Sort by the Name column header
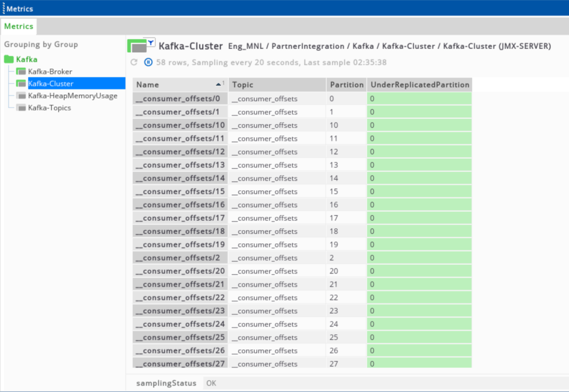The width and height of the screenshot is (569, 392). pyautogui.click(x=180, y=84)
